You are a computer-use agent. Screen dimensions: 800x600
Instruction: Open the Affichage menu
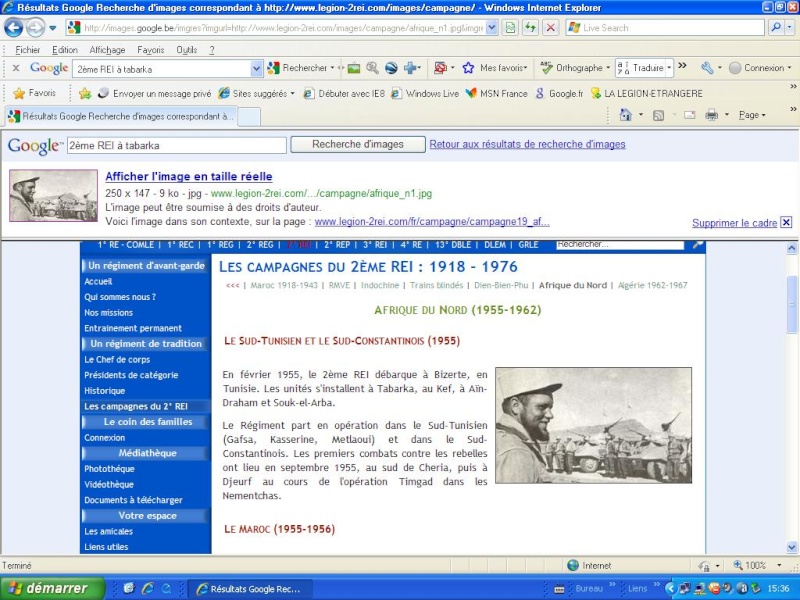click(107, 50)
